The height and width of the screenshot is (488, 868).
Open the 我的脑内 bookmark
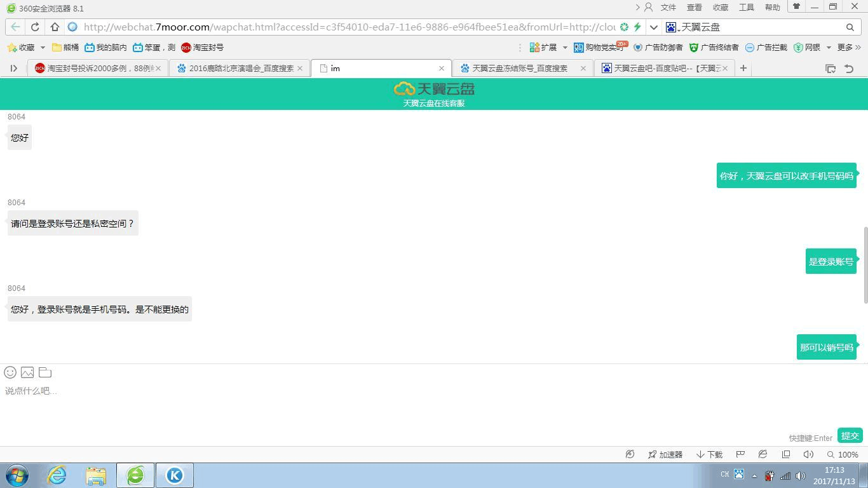click(x=105, y=47)
